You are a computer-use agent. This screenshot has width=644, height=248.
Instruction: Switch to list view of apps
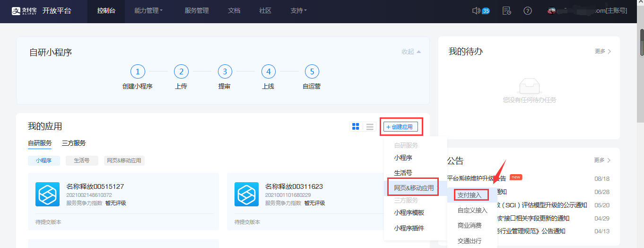coord(370,126)
